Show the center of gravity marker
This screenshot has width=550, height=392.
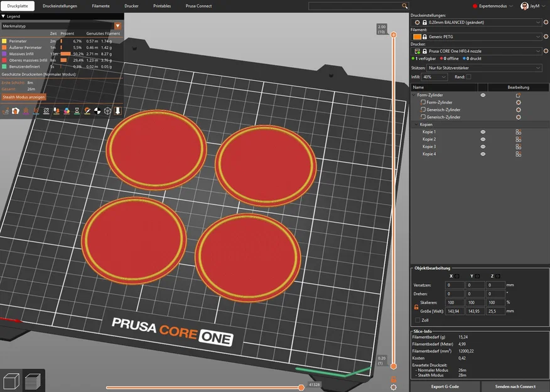tap(97, 110)
